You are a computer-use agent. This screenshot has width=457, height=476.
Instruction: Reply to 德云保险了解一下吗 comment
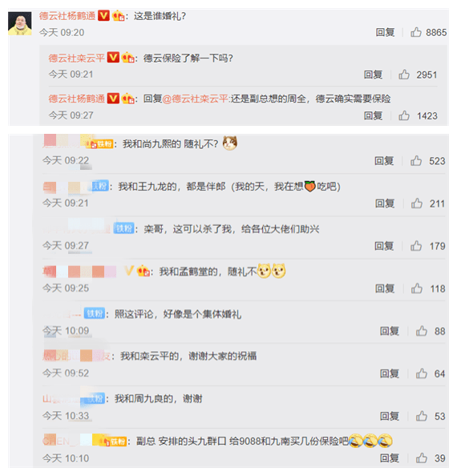pyautogui.click(x=373, y=75)
